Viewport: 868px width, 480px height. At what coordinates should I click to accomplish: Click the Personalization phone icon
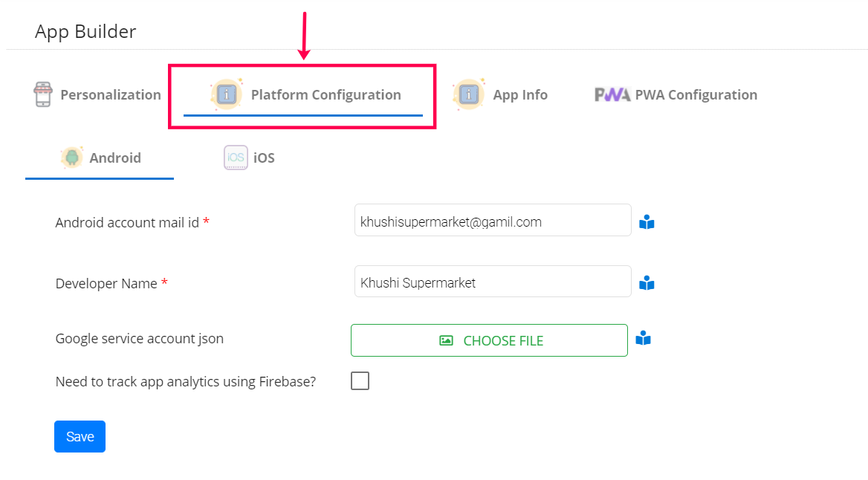coord(43,94)
